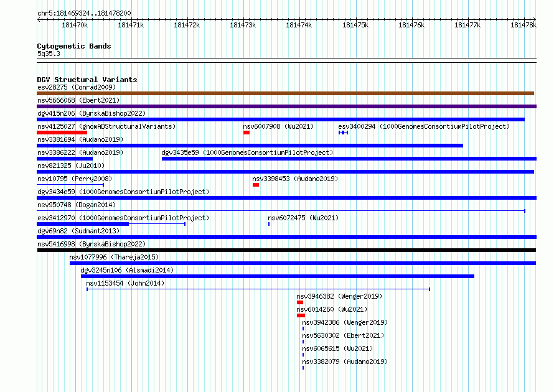The height and width of the screenshot is (392, 554).
Task: Select the blue dgv3434e59 variant bar
Action: click(286, 198)
